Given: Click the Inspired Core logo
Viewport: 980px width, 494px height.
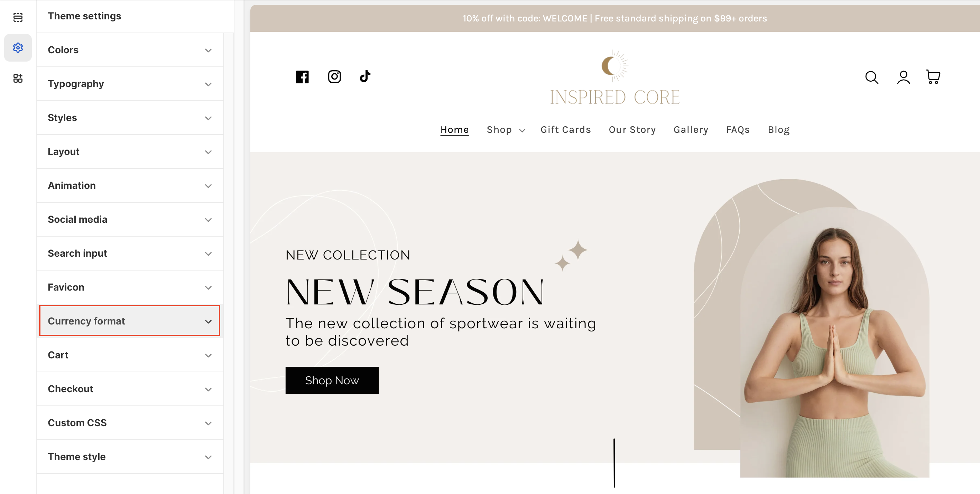Looking at the screenshot, I should [615, 78].
